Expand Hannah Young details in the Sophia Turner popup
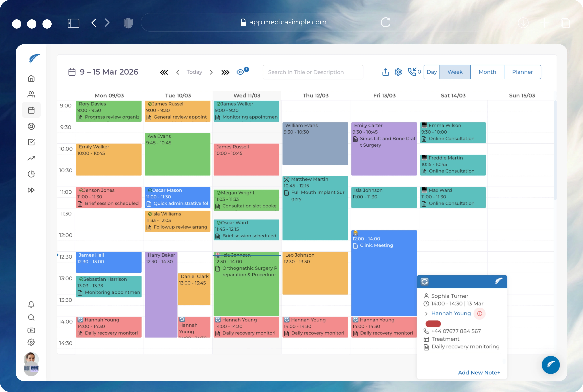 [x=426, y=313]
